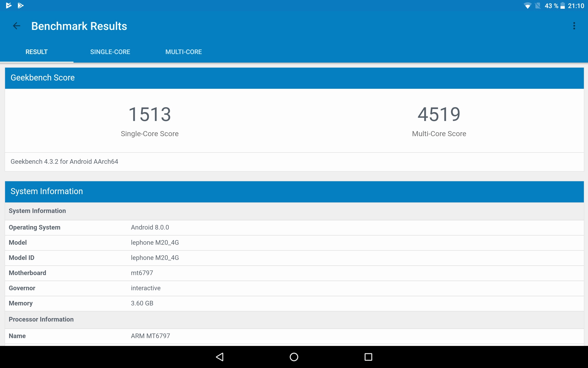The height and width of the screenshot is (368, 588).
Task: Tap the processor Name row label
Action: click(x=17, y=336)
